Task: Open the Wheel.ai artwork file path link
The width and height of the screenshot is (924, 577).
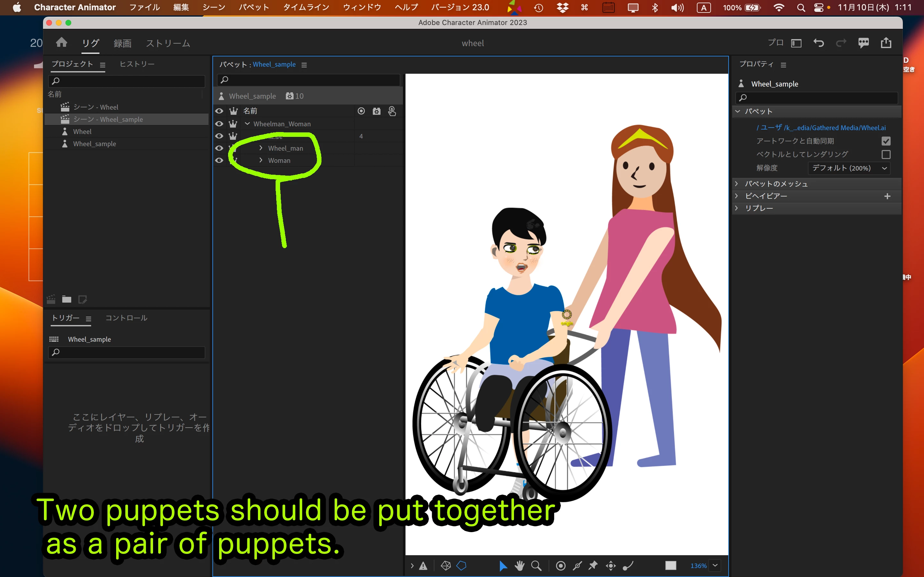Action: tap(821, 128)
